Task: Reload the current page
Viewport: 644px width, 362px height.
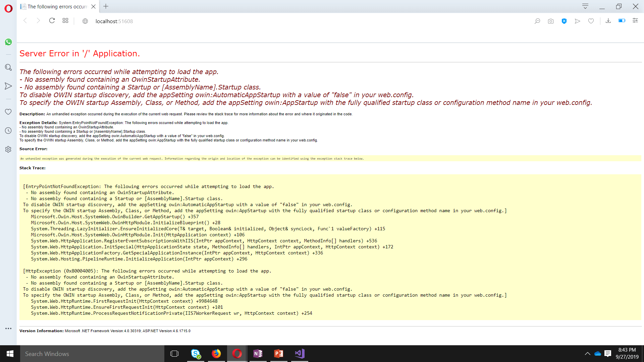Action: tap(52, 21)
